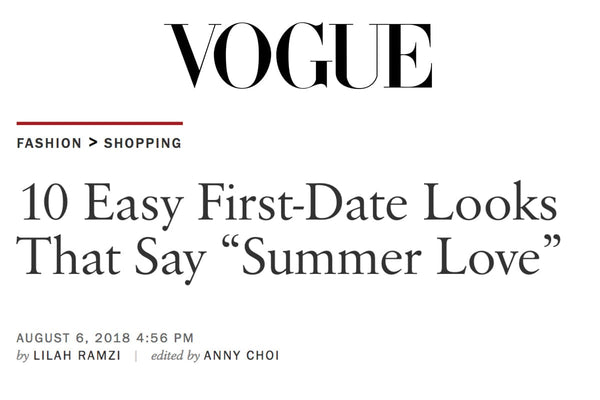Click the "10" number in the headline
The image size is (600, 400).
pos(46,201)
